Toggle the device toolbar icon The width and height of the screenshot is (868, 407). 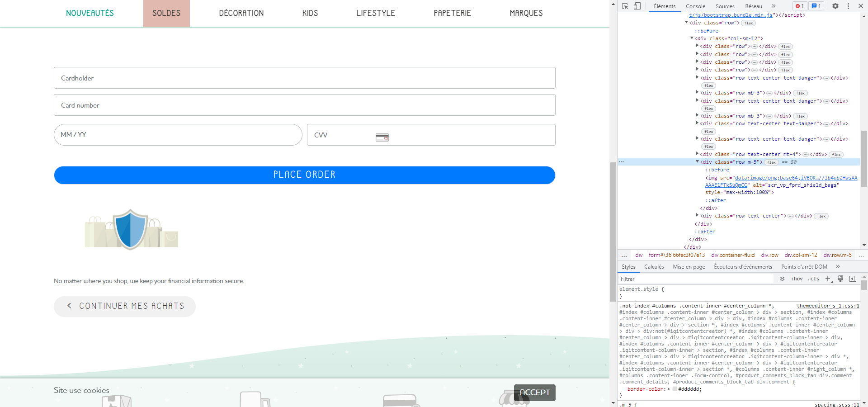coord(637,6)
